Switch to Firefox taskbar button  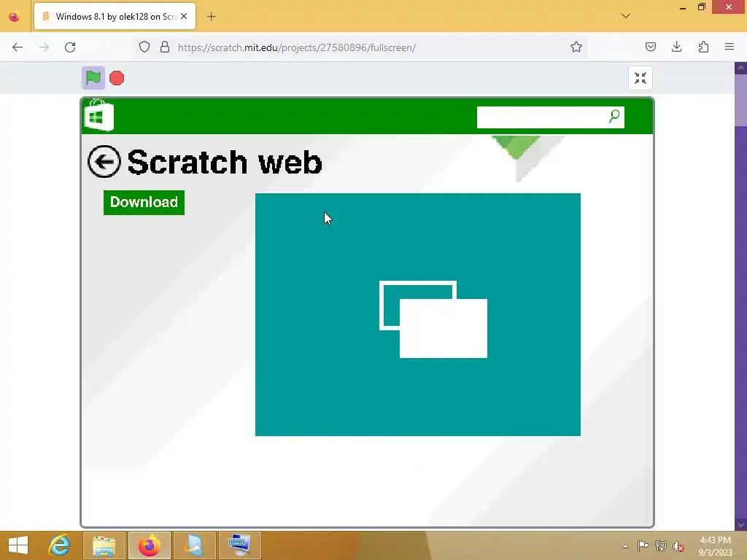(x=149, y=545)
